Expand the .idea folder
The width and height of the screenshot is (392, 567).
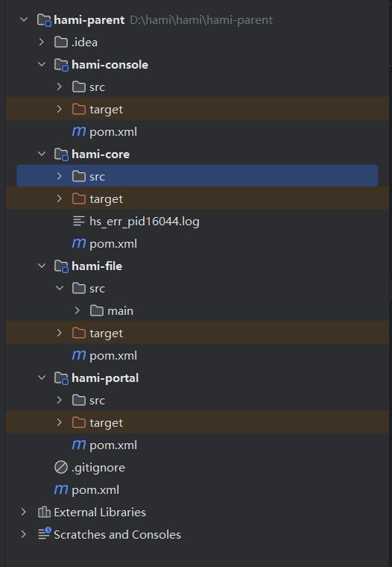click(42, 43)
